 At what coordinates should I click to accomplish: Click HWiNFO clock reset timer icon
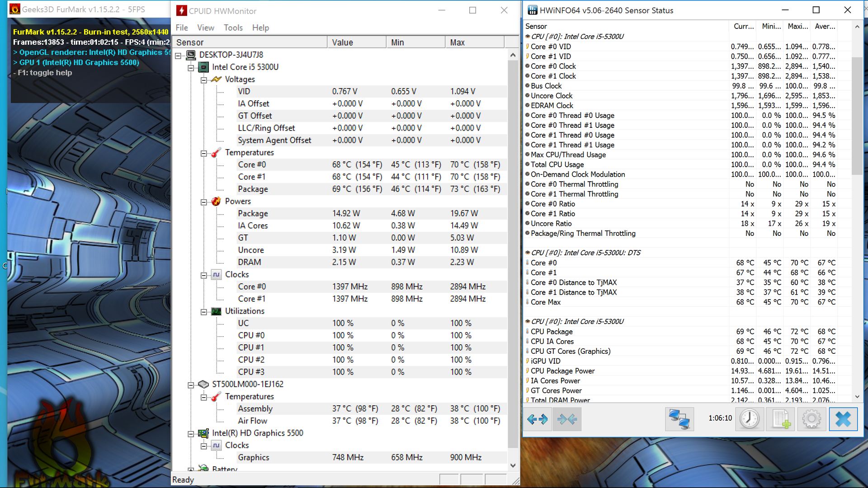click(750, 419)
